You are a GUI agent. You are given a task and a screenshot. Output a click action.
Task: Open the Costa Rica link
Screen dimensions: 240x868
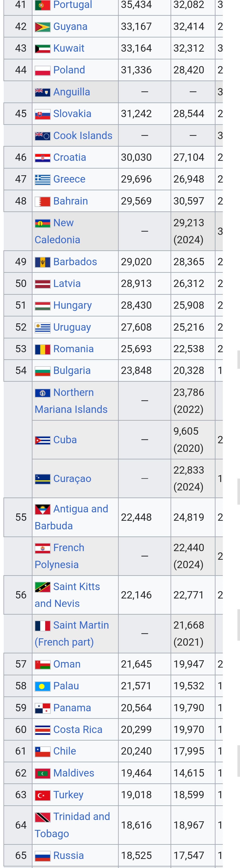coord(78,730)
